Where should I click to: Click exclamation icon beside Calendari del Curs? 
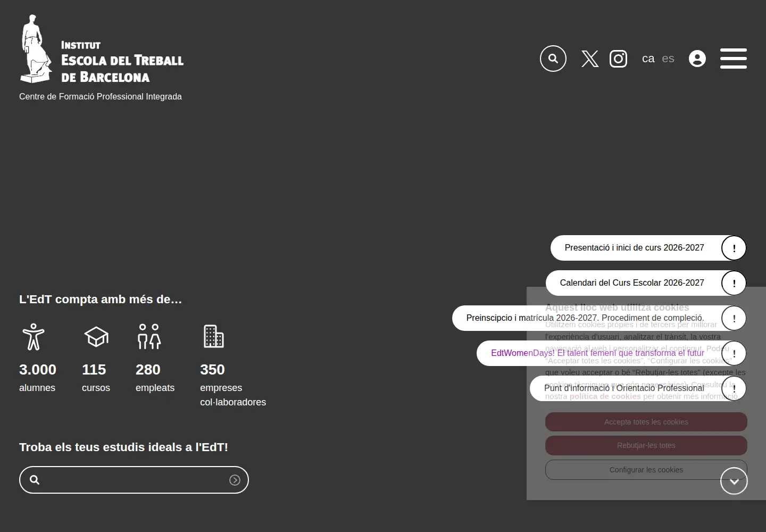coord(734,283)
